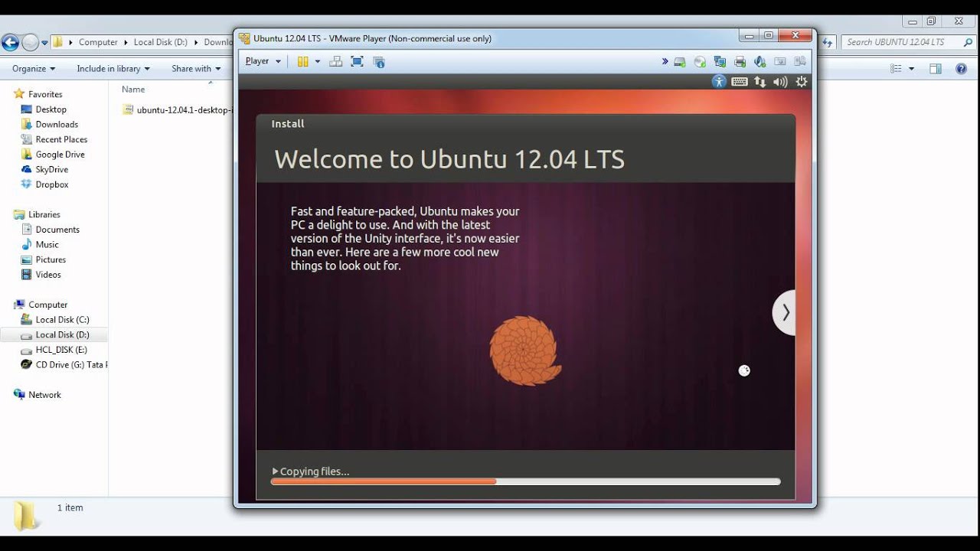980x551 pixels.
Task: Expand the VMware devices chevron
Action: (665, 61)
